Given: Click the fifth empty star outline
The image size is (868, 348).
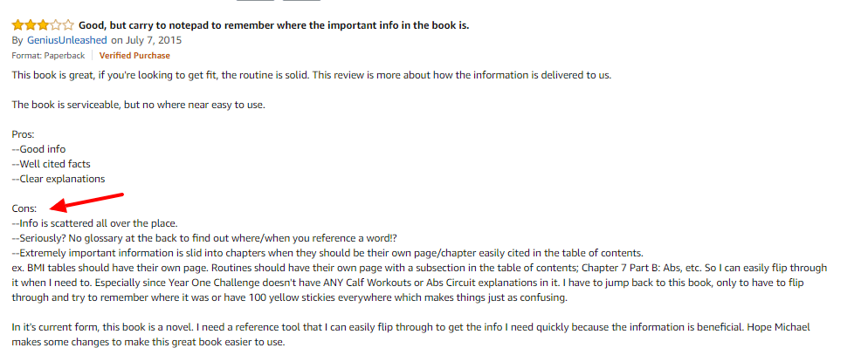Looking at the screenshot, I should [67, 25].
